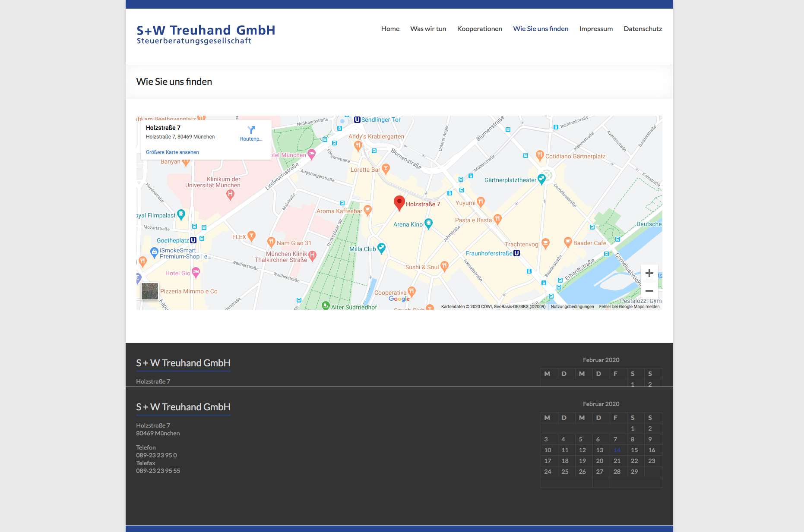Viewport: 804px width, 532px height.
Task: Select Royal Filmpalast cinema marker
Action: pyautogui.click(x=181, y=214)
